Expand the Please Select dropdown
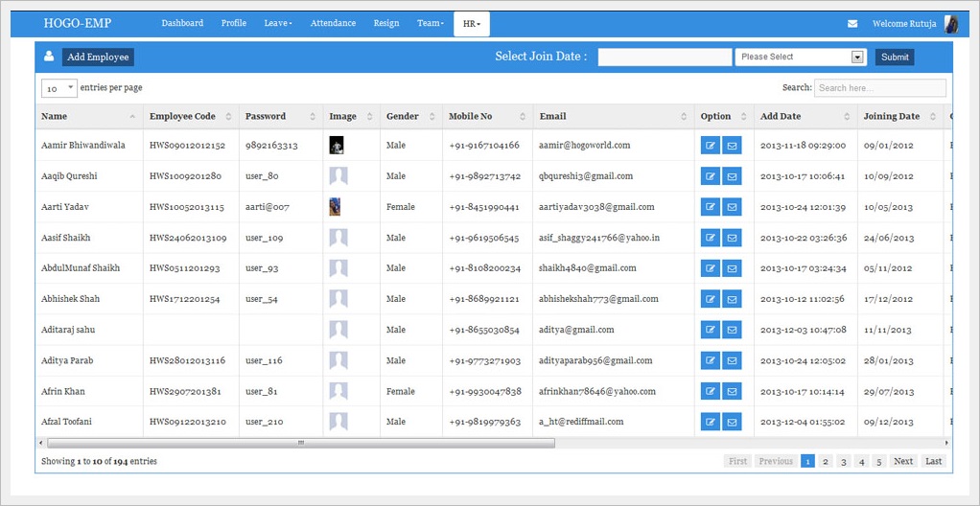Viewport: 980px width, 506px height. pyautogui.click(x=801, y=57)
